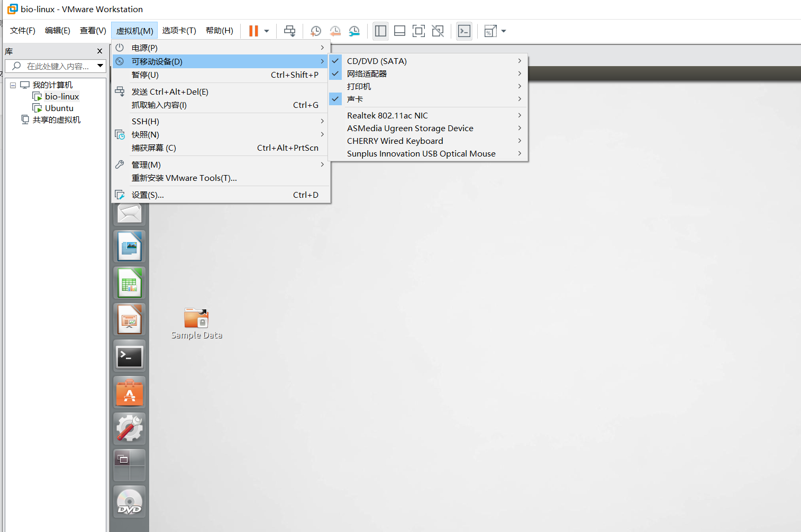Toggle Unity mode in the toolbar
Image resolution: width=801 pixels, height=532 pixels.
pos(438,31)
